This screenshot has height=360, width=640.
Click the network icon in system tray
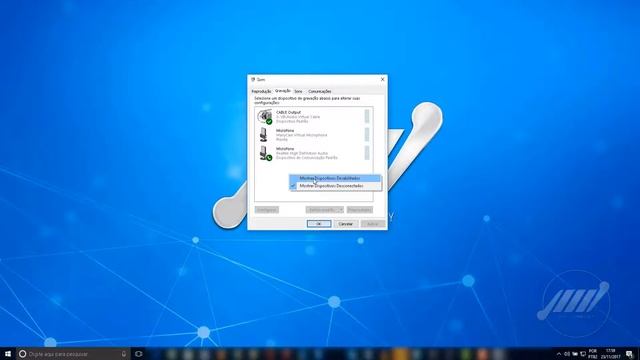coord(583,354)
